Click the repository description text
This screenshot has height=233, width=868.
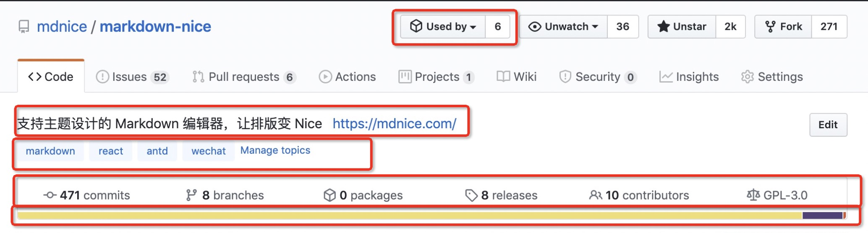170,124
